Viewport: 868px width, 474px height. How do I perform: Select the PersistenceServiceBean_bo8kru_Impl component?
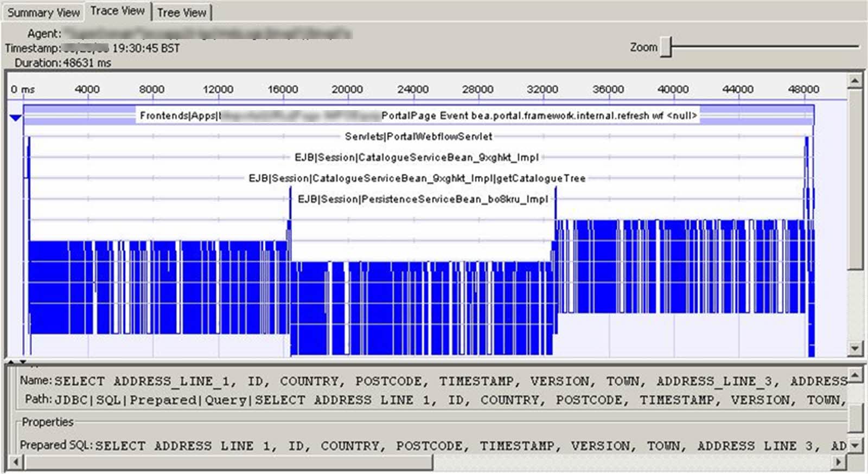point(423,199)
